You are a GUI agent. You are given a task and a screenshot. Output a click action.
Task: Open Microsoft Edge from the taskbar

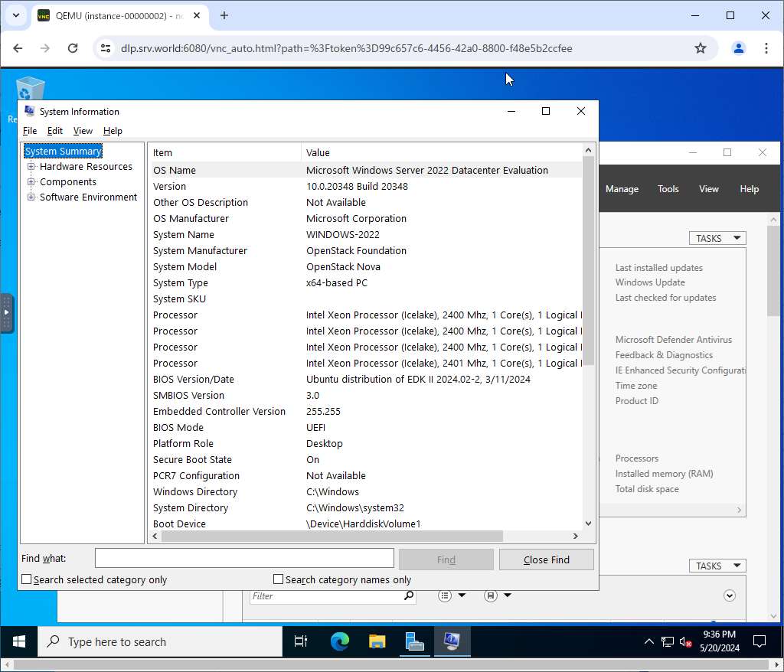point(339,641)
